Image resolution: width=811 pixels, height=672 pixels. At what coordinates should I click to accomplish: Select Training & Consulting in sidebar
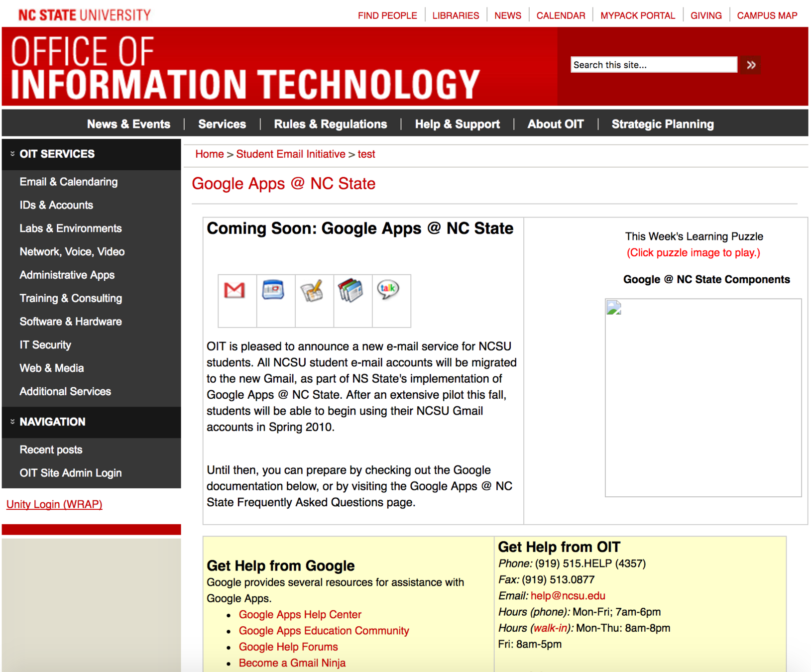[71, 298]
